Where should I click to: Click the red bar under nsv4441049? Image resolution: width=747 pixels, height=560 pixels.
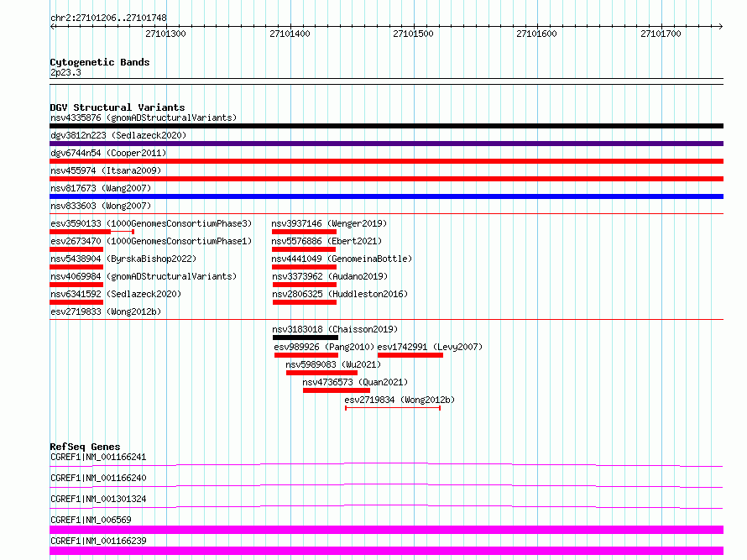click(304, 267)
